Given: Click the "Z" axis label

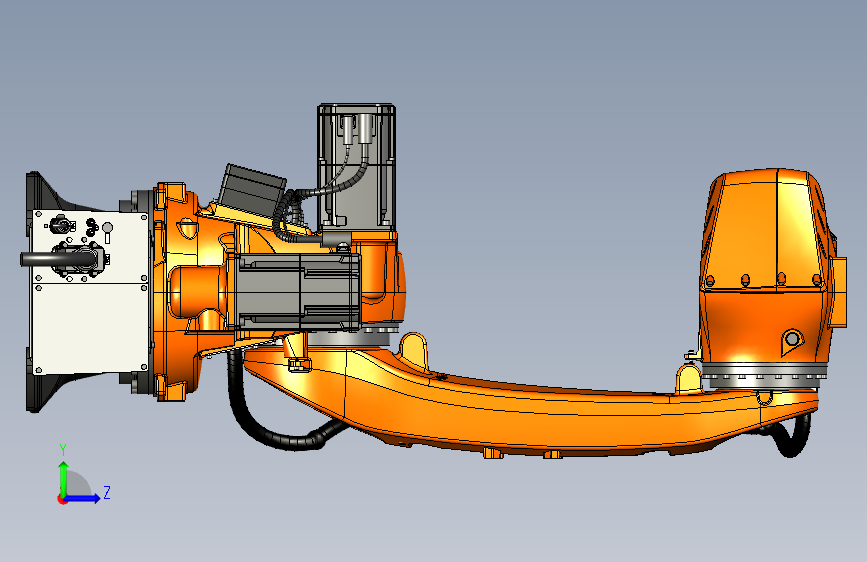Looking at the screenshot, I should [107, 492].
